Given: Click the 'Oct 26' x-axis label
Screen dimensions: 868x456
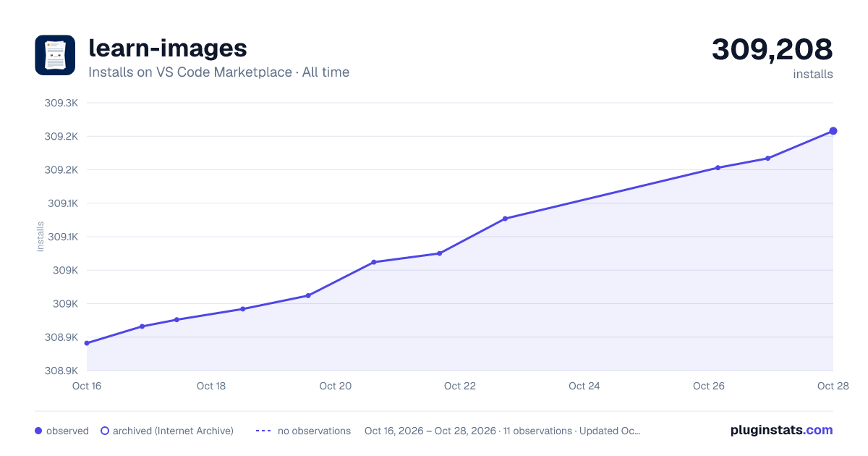Looking at the screenshot, I should click(x=709, y=386).
